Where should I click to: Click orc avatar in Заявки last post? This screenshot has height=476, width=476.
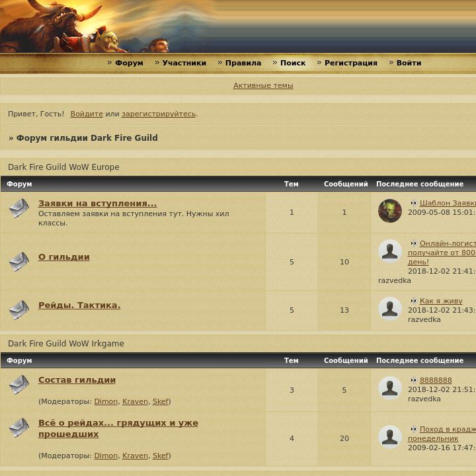tap(390, 211)
